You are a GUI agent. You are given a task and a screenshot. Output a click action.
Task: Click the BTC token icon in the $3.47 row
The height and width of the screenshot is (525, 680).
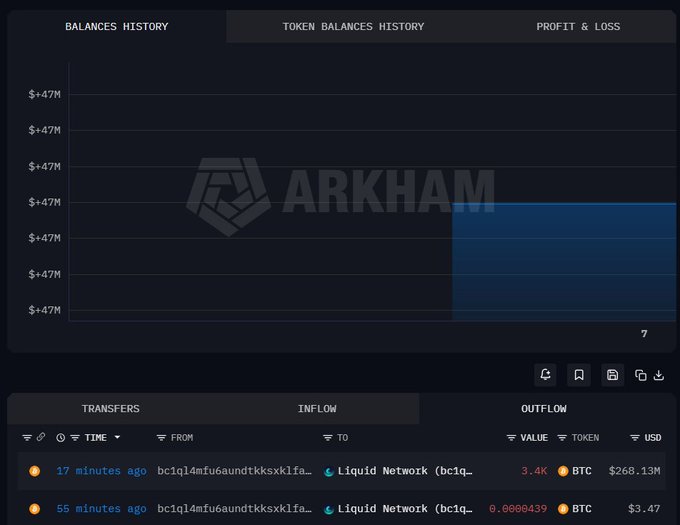click(563, 509)
